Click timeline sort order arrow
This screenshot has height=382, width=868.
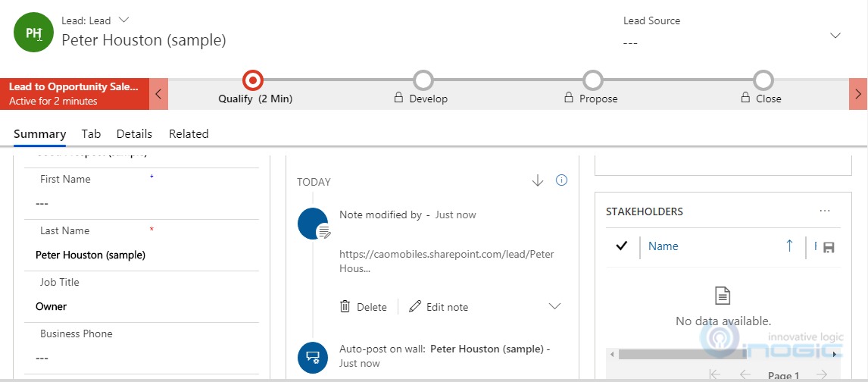[538, 181]
